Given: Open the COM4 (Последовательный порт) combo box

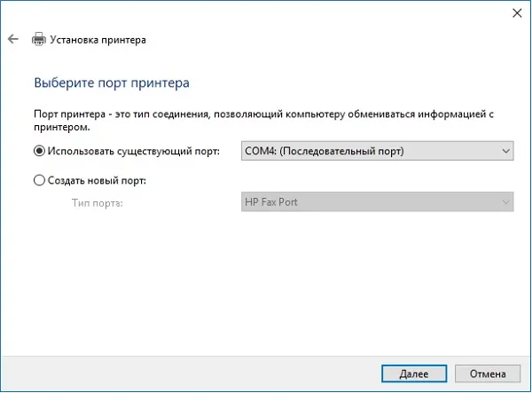Looking at the screenshot, I should 378,151.
